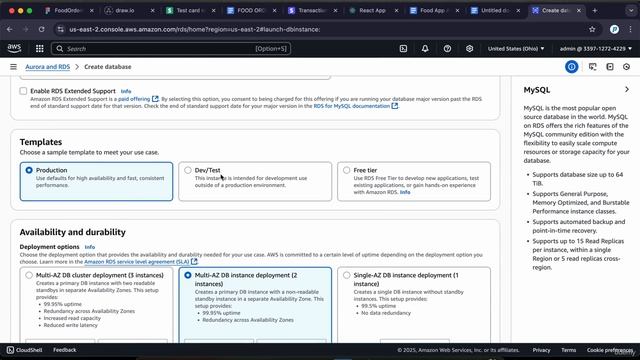Open Amazon RDS service level agreement link
640x360 pixels.
click(x=140, y=262)
